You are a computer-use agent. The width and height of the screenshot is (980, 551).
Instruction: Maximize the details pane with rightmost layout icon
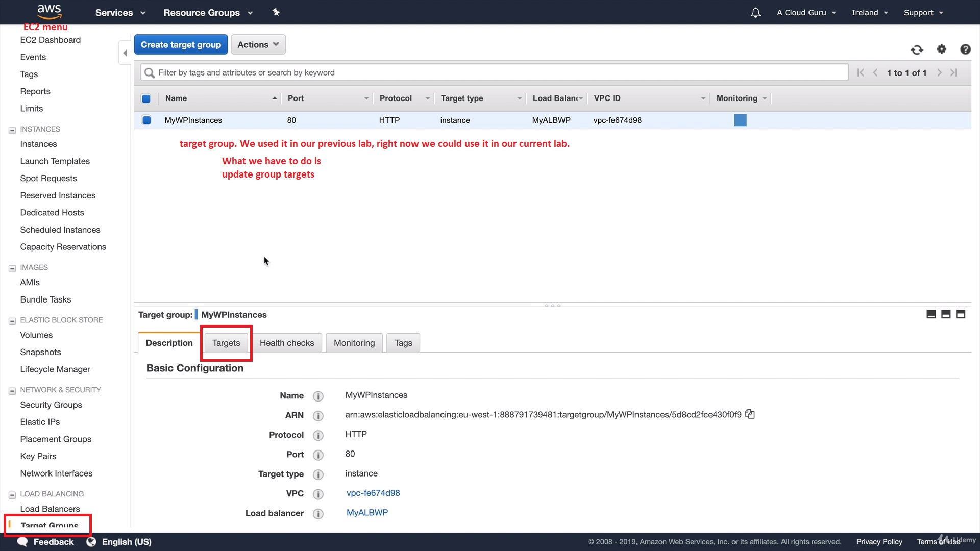click(961, 314)
